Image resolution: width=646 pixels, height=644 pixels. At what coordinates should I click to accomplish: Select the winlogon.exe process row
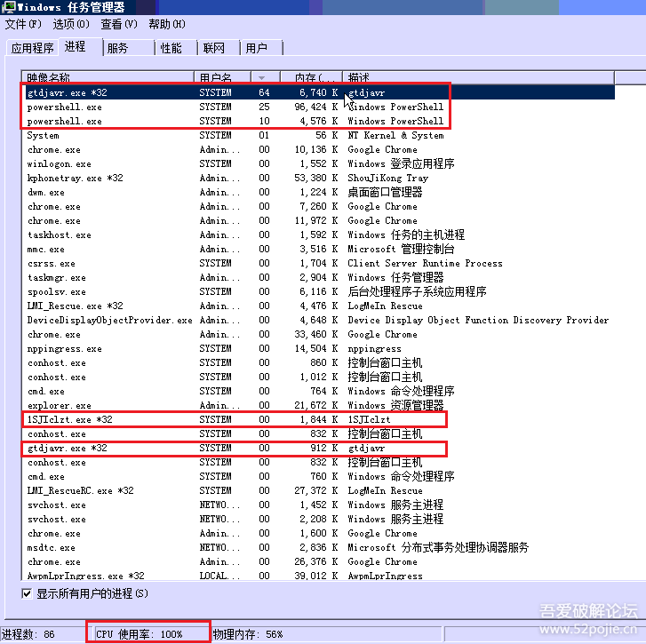(x=318, y=163)
